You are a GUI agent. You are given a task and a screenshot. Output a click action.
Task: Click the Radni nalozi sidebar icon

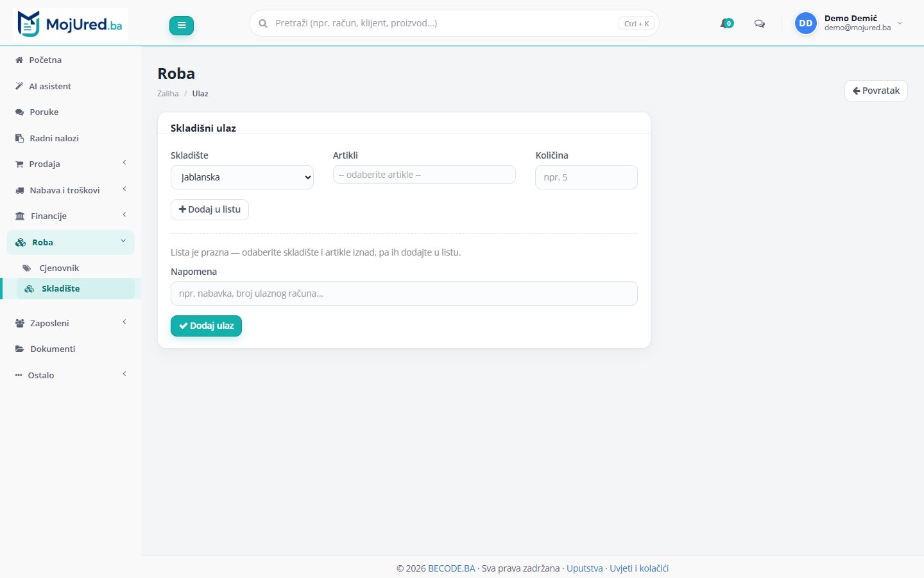point(19,138)
